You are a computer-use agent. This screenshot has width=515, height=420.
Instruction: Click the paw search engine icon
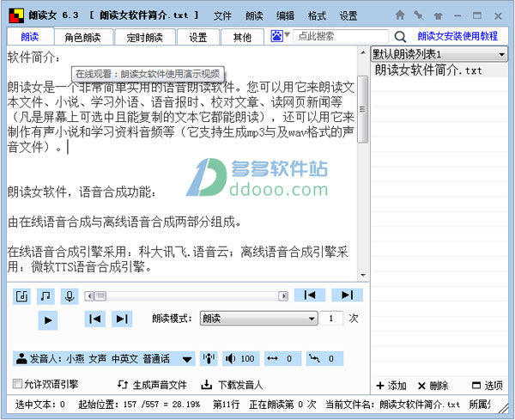276,36
